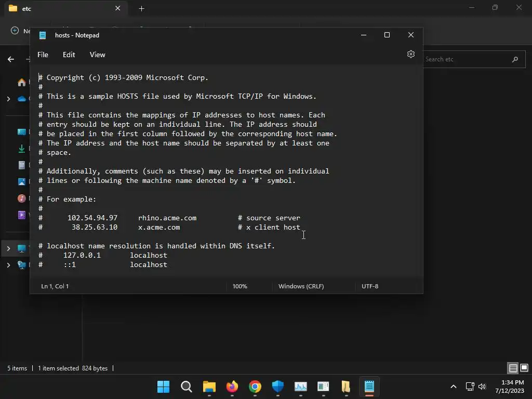Open Windows Security shield on taskbar

click(x=278, y=387)
